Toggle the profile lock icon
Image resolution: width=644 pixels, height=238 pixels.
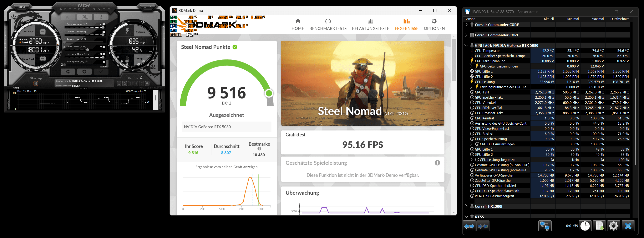click(142, 78)
